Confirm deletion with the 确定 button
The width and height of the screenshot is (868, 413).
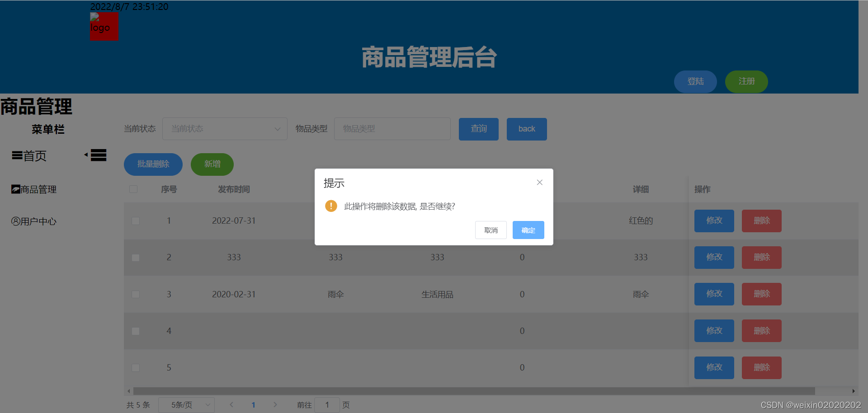[x=528, y=230]
